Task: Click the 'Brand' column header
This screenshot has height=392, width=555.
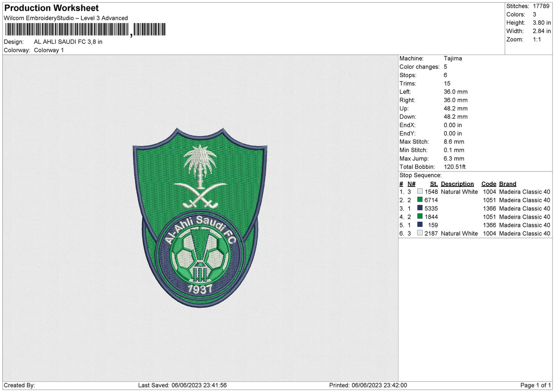Action: tap(507, 184)
